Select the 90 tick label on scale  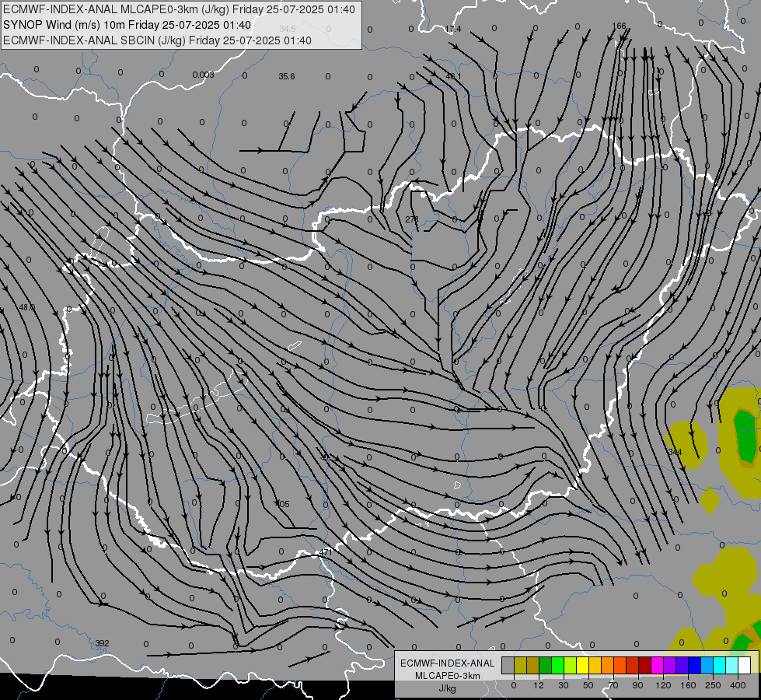637,685
